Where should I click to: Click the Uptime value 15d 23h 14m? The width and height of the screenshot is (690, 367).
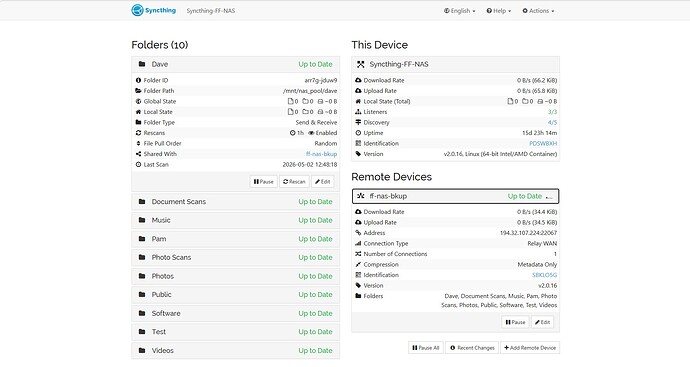click(540, 133)
